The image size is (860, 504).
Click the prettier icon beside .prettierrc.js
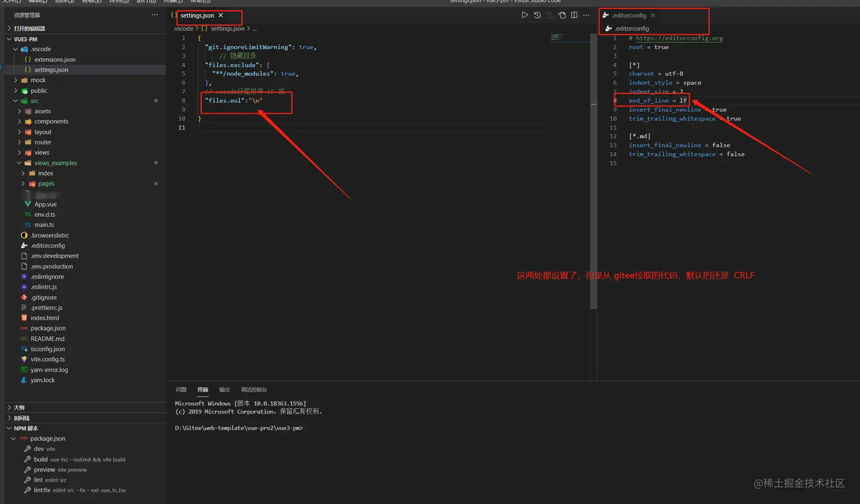click(24, 308)
